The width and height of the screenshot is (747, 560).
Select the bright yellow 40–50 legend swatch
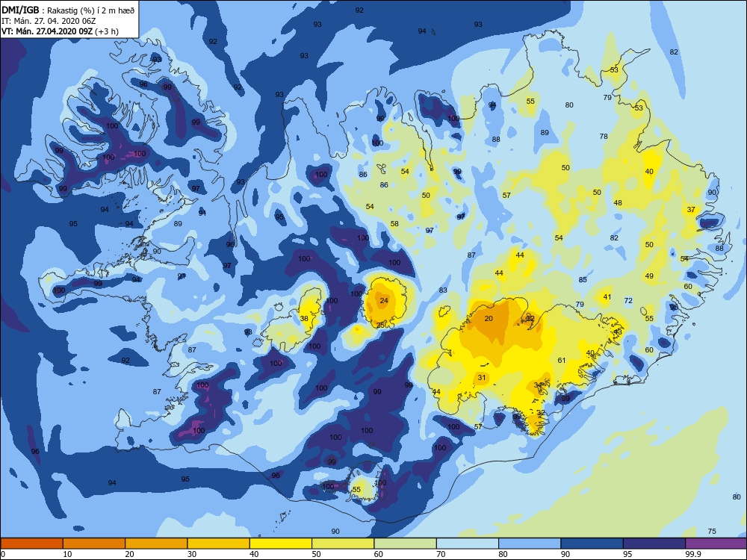click(x=281, y=544)
